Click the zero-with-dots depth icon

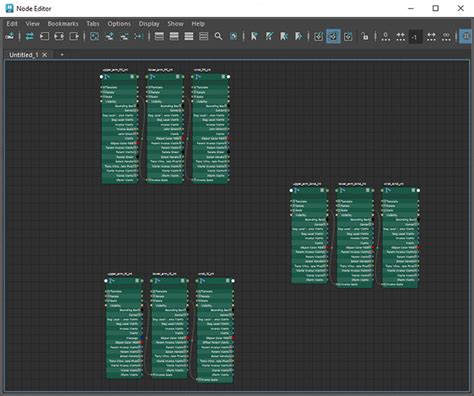coord(386,36)
